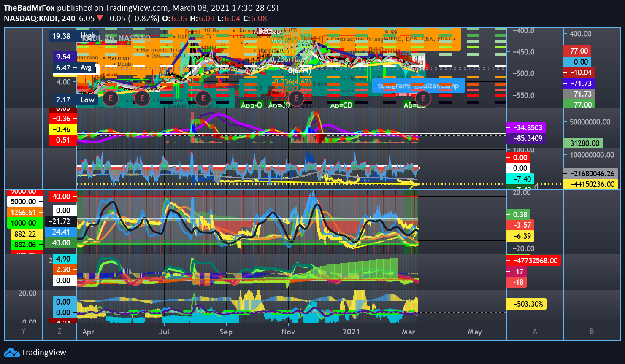
Task: Click the red -0.36 scale label
Action: coord(63,119)
